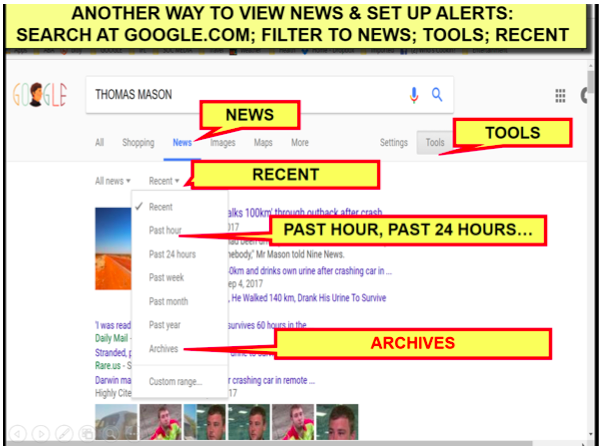Click scrollbar down arrow at right edge
Image resolution: width=601 pixels, height=446 pixels.
tap(591, 434)
